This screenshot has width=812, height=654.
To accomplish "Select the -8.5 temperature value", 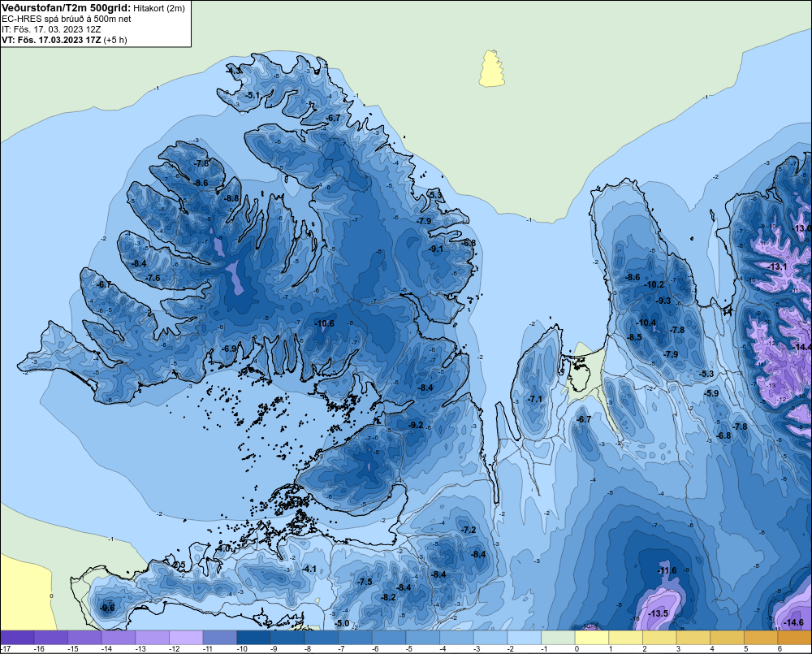I will pos(634,337).
